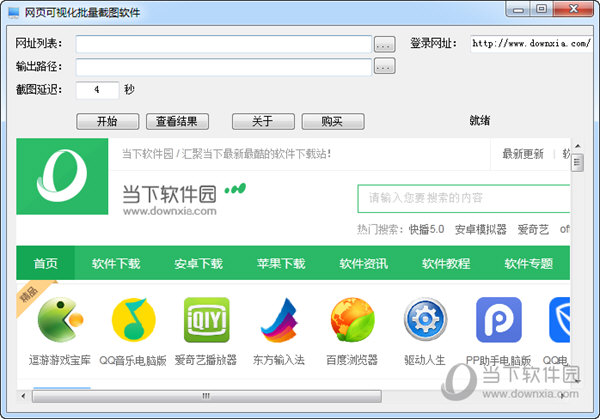Open the 软件下载 navigation tab
The image size is (600, 419).
116,263
